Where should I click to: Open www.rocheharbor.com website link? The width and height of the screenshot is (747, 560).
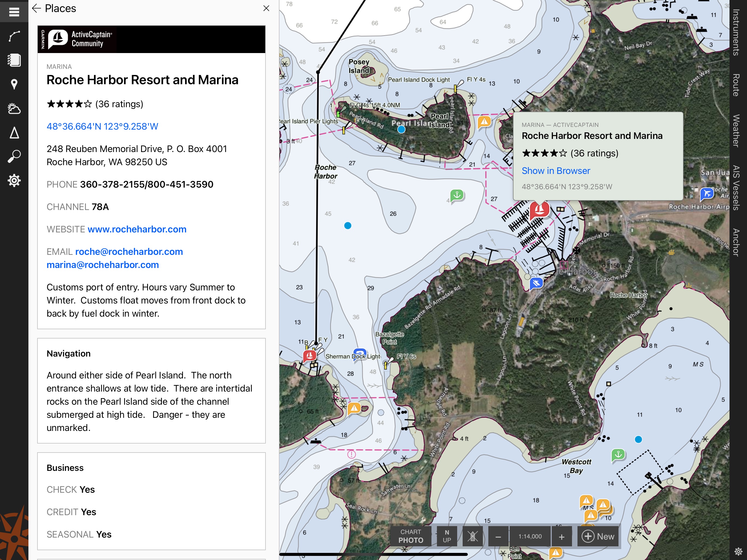137,229
